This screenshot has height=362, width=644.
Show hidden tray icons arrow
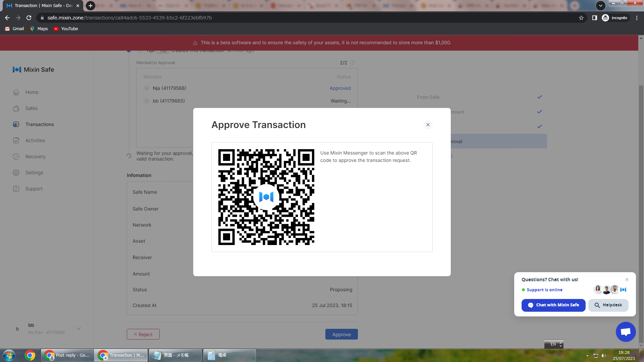pos(587,356)
